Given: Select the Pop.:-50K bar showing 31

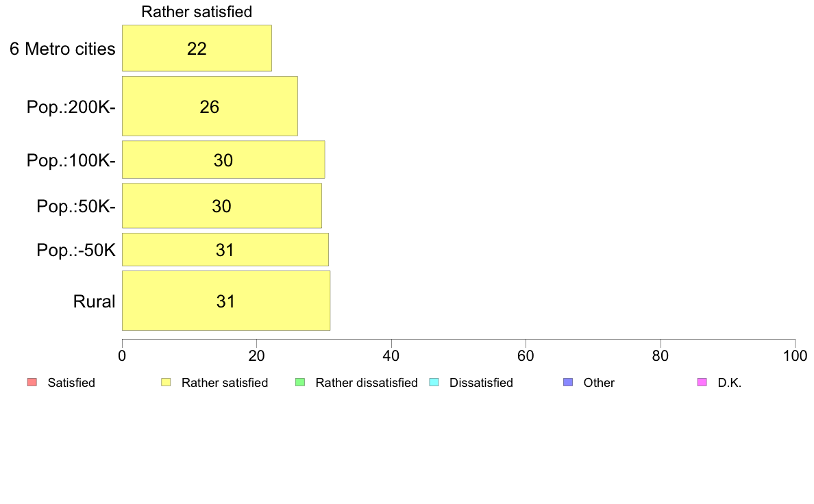Looking at the screenshot, I should [x=225, y=250].
